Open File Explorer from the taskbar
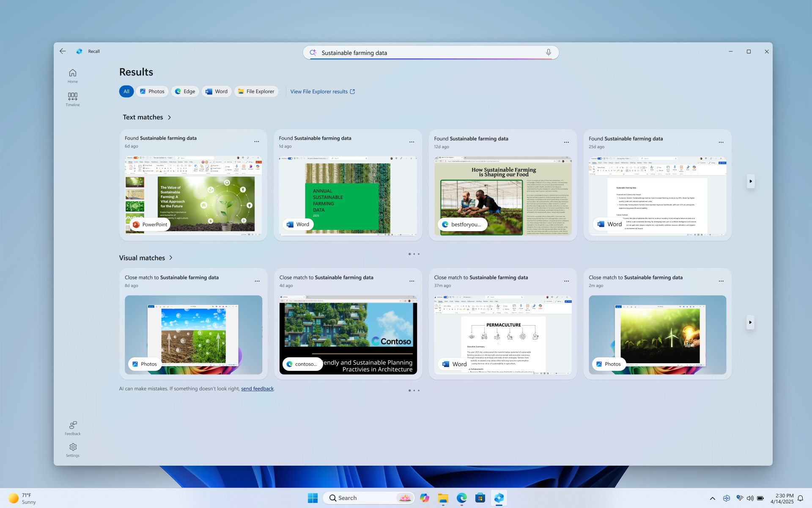Viewport: 812px width, 508px height. (x=443, y=498)
